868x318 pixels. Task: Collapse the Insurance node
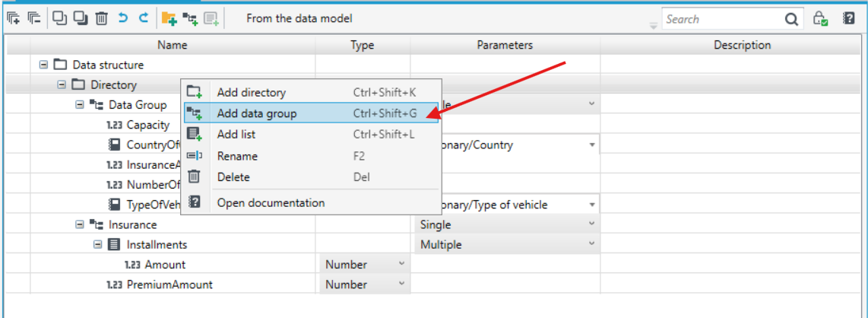click(79, 224)
